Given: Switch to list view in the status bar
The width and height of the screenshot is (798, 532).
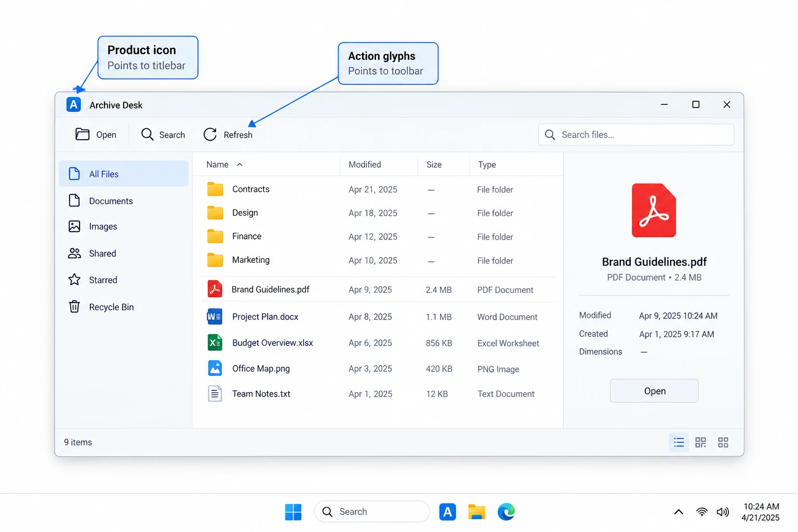Looking at the screenshot, I should 679,442.
